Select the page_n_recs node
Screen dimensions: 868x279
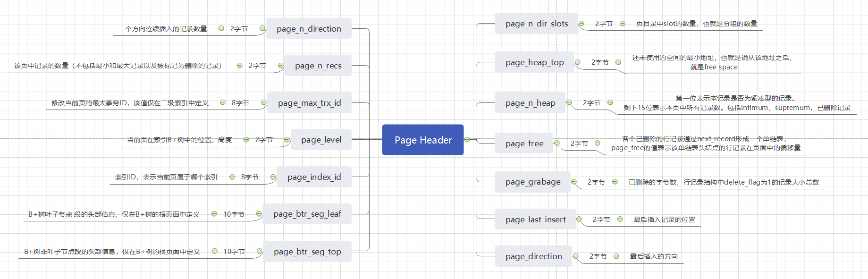pyautogui.click(x=318, y=66)
